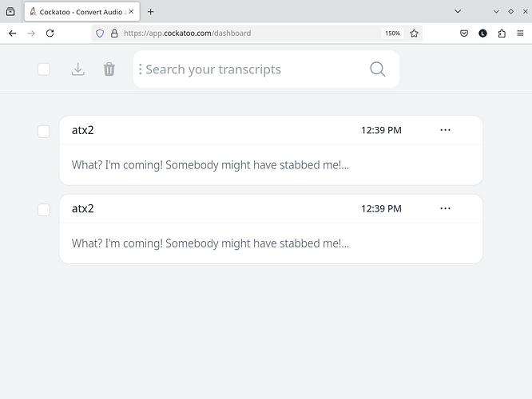This screenshot has height=399, width=532.
Task: Open the Firefox hamburger application menu
Action: click(x=520, y=34)
